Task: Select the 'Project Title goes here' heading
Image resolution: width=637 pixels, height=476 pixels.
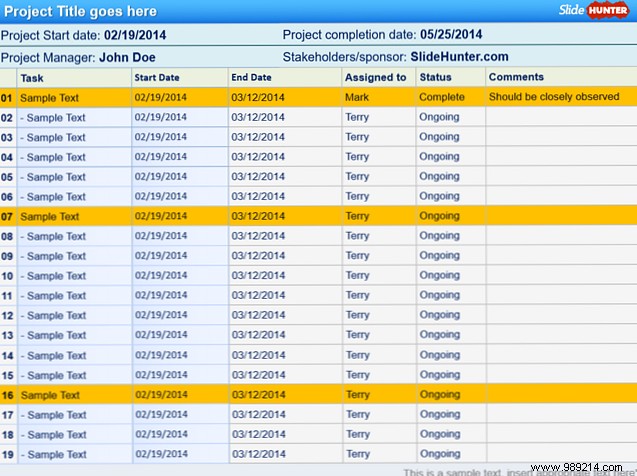Action: point(79,11)
